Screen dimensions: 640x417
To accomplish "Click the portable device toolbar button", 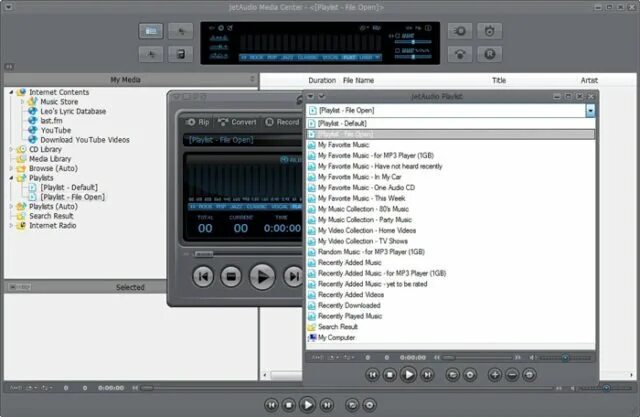I will pyautogui.click(x=180, y=54).
